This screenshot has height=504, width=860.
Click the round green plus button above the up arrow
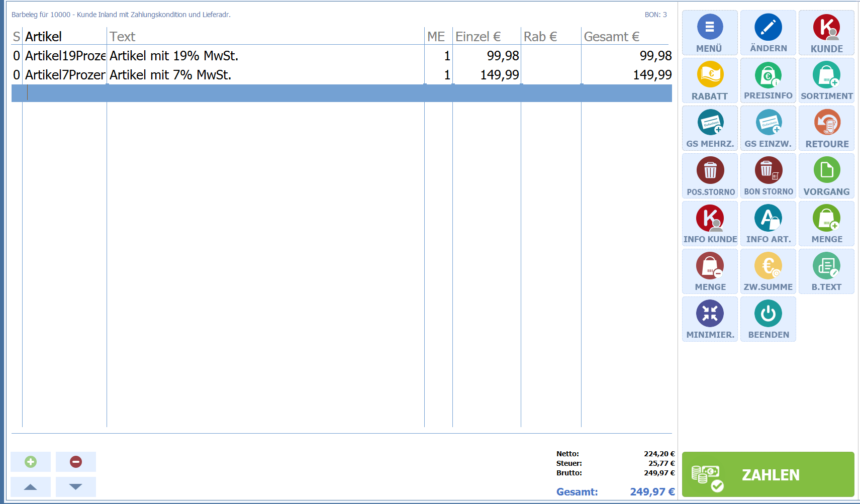coord(31,462)
